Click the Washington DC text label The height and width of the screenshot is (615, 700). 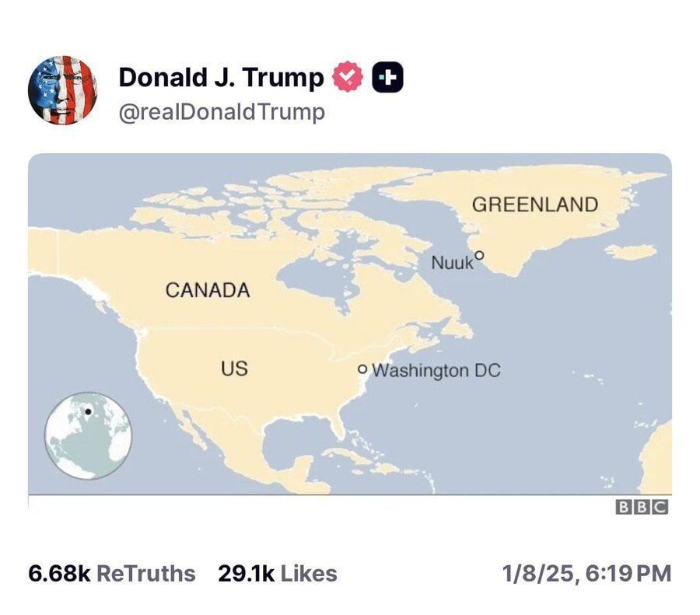coord(437,370)
